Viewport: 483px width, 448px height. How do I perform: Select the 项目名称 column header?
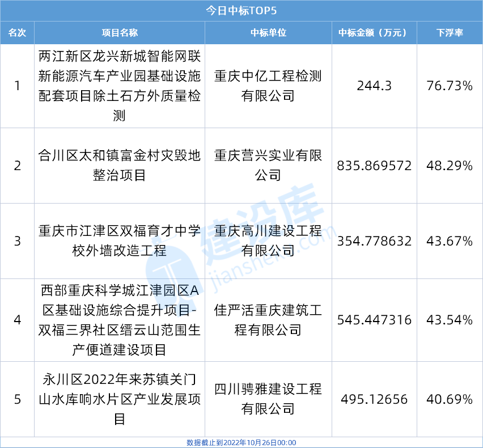pyautogui.click(x=120, y=33)
